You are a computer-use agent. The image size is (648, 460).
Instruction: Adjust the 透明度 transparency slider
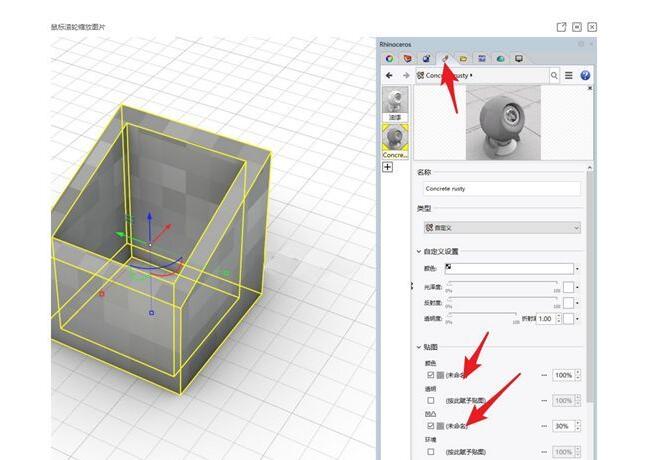point(482,315)
